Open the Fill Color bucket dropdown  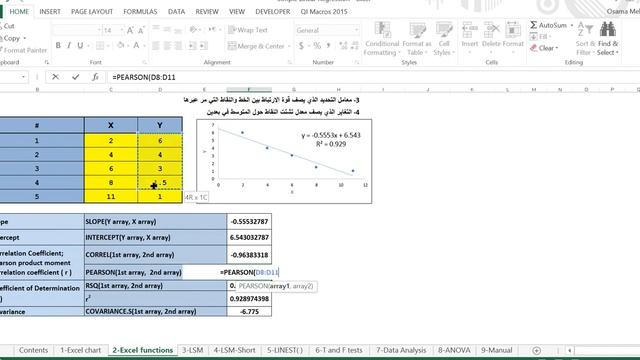[129, 46]
